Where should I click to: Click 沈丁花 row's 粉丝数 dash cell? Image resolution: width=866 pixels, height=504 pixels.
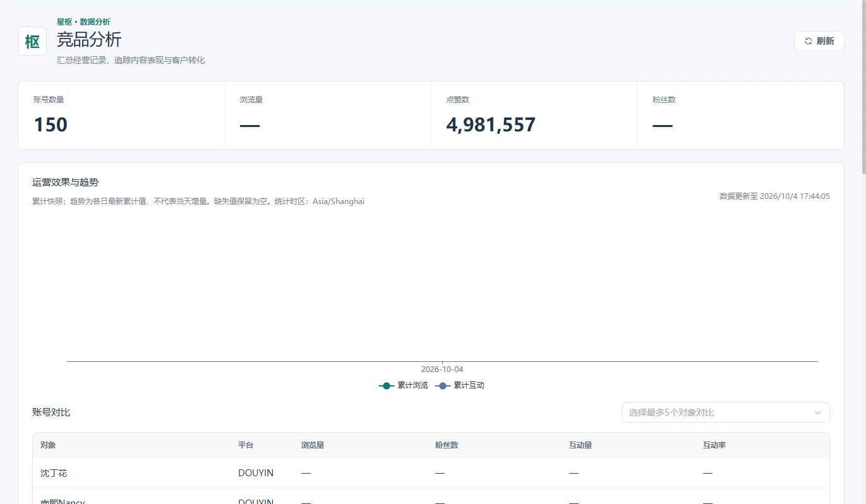click(440, 473)
